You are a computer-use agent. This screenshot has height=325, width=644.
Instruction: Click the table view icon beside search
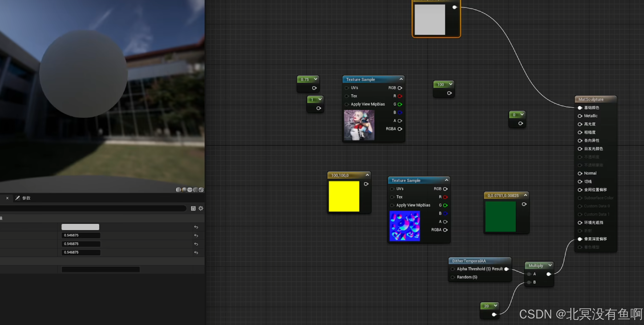tap(193, 208)
